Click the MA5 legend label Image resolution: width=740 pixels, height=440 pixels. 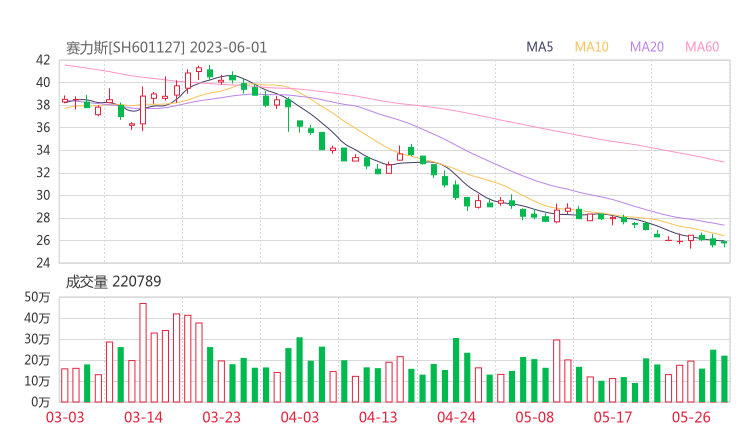point(539,47)
